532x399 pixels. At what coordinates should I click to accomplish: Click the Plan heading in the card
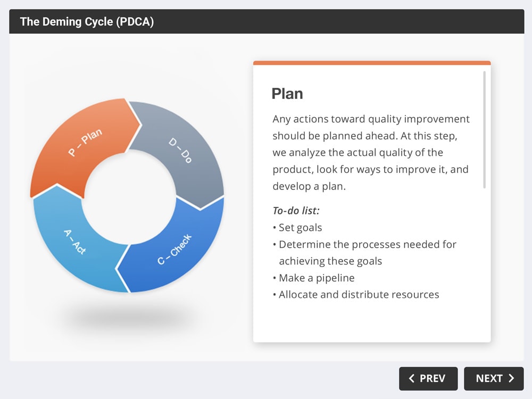pyautogui.click(x=287, y=94)
